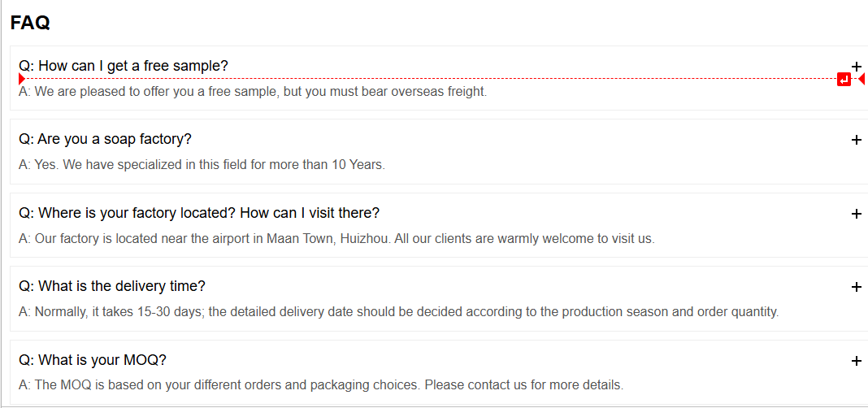Select the FAQ heading
The image size is (868, 408).
[30, 23]
